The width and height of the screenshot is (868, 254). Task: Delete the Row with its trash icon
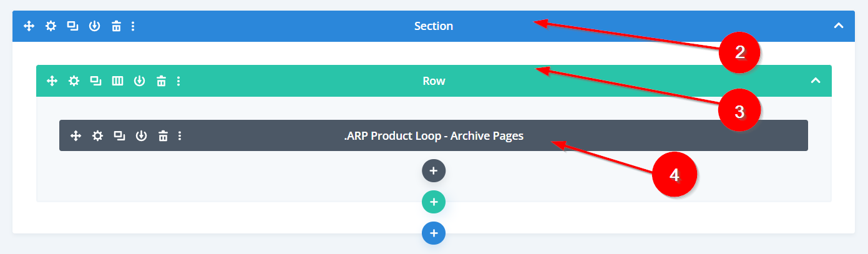[x=161, y=81]
